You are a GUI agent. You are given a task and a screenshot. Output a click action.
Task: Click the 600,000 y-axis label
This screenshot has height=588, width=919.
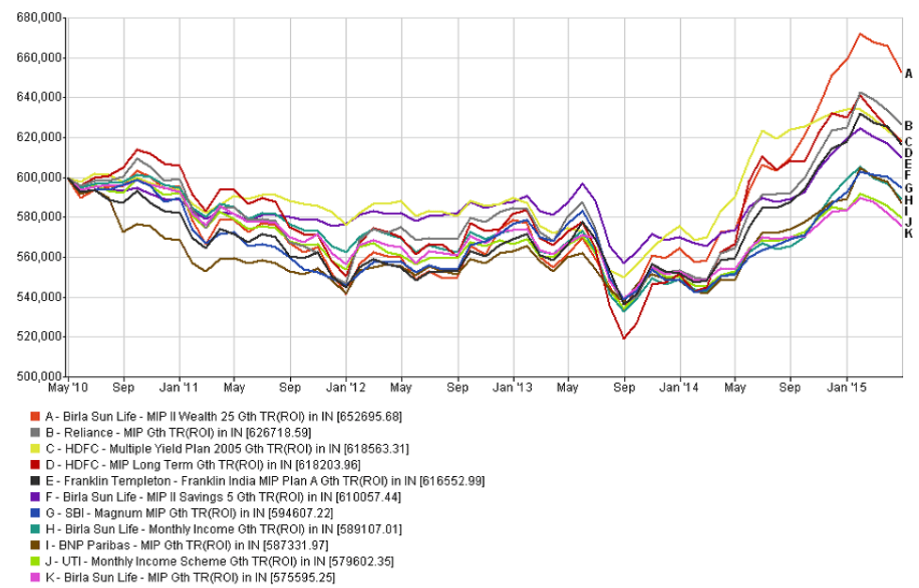tap(40, 178)
